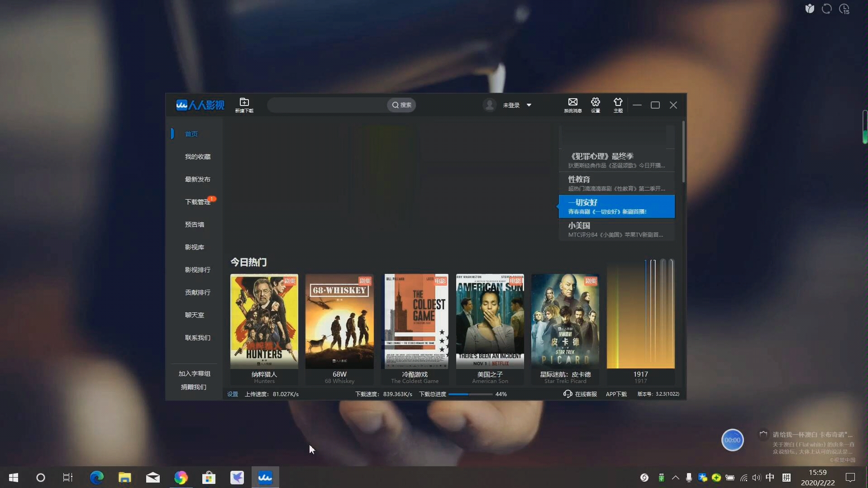Open the Windows Start button
The image size is (868, 488).
[14, 478]
